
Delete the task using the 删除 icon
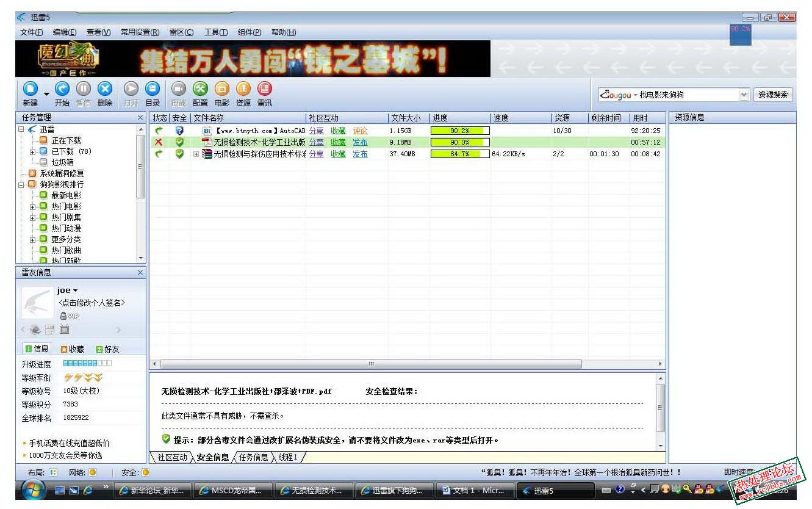tap(105, 89)
